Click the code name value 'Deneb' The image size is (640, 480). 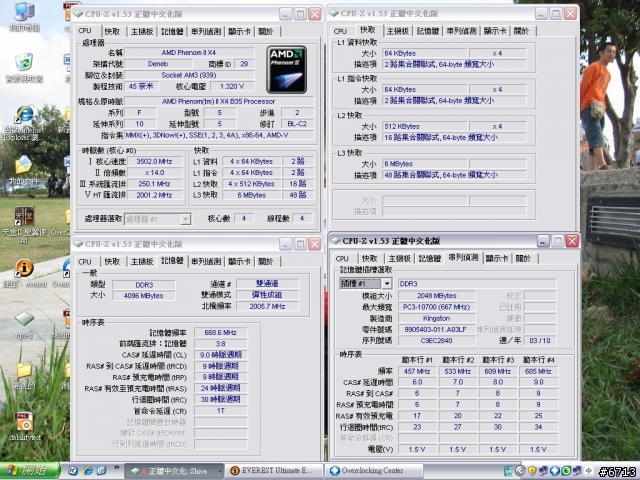[x=158, y=64]
